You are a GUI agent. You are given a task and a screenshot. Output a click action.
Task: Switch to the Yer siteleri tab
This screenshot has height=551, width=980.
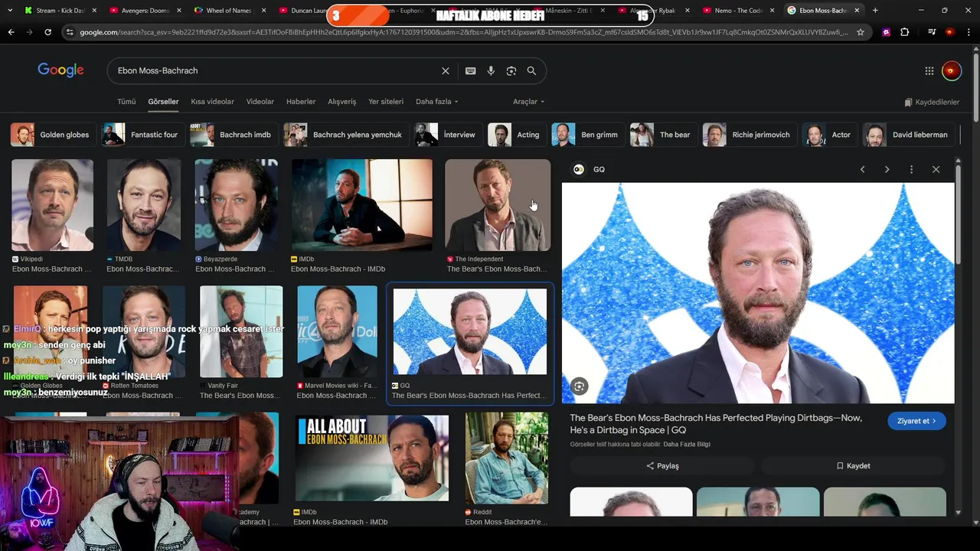tap(386, 102)
